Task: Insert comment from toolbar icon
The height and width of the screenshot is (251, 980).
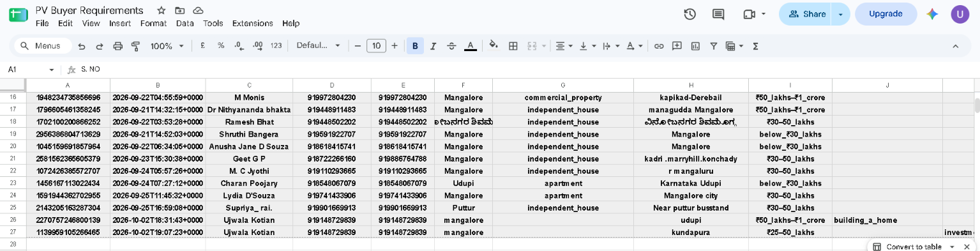Action: (677, 46)
